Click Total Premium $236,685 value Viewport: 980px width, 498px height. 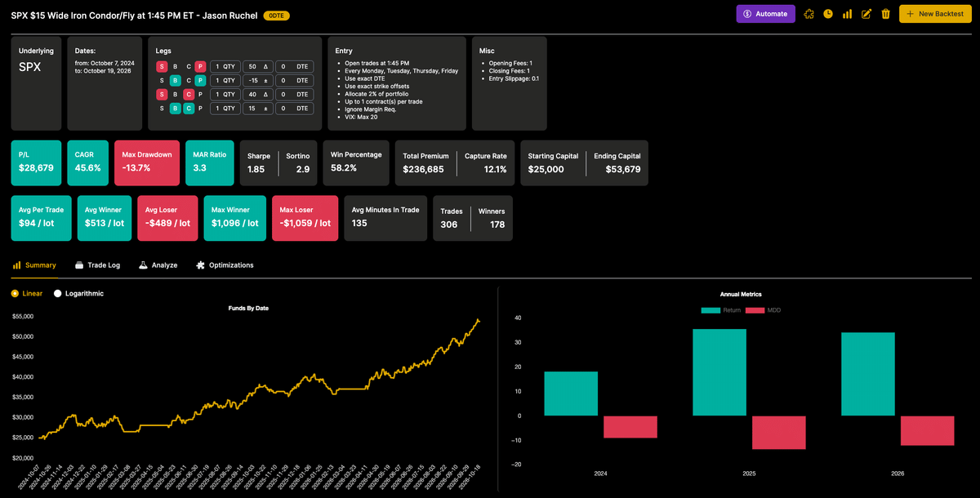[x=423, y=169]
